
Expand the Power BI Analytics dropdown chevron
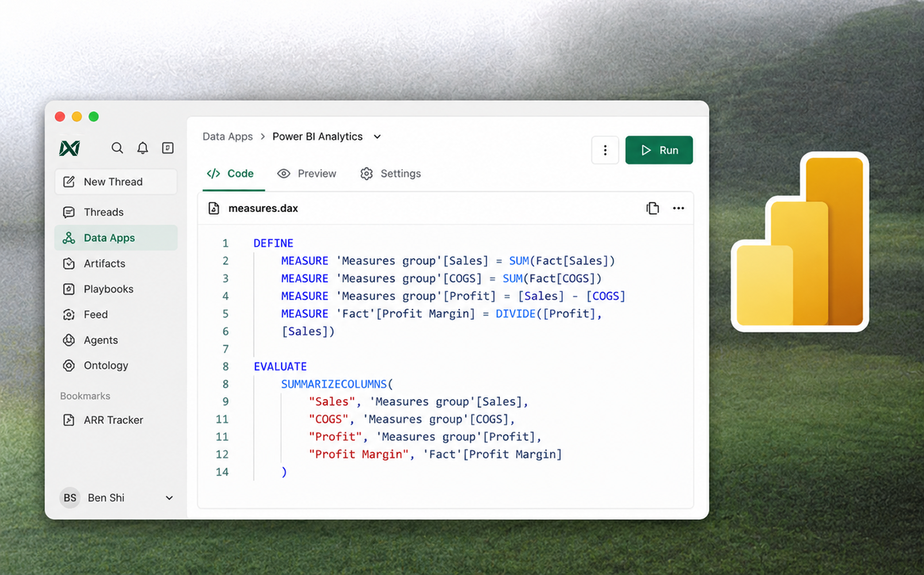coord(378,137)
